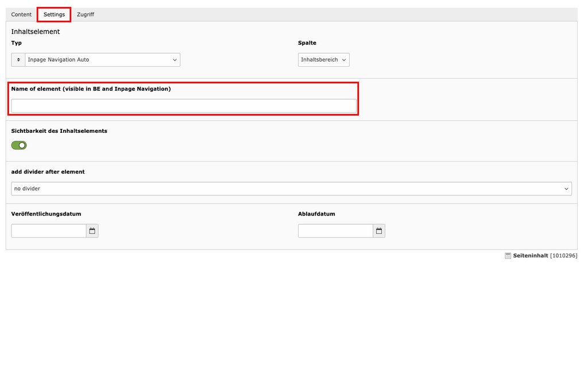Click the Inhaltselement section heading
This screenshot has width=588, height=392.
[x=36, y=32]
